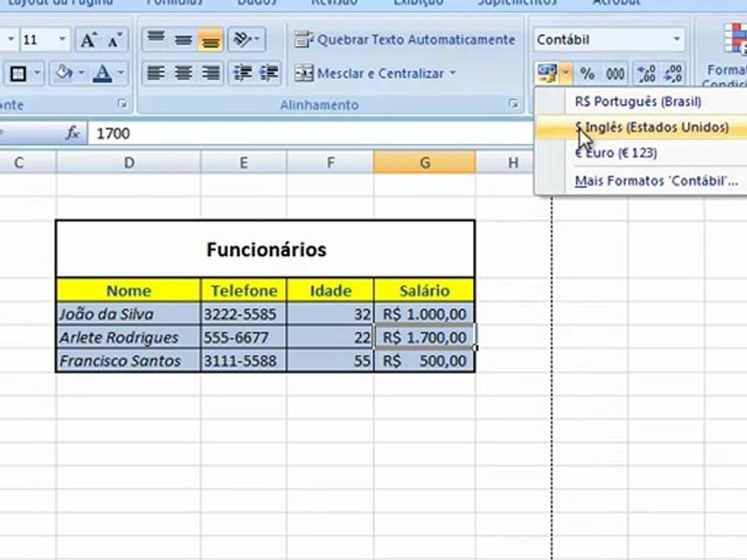Open text orientation options
The image size is (747, 560).
click(247, 39)
